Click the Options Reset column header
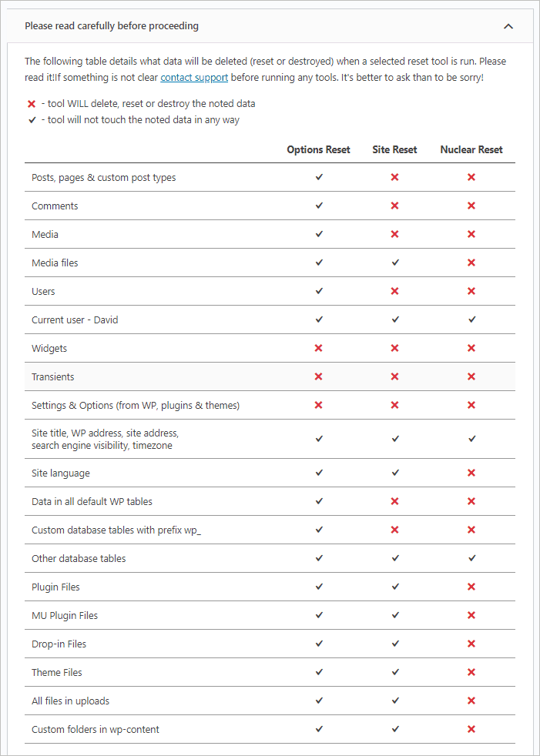 (318, 149)
